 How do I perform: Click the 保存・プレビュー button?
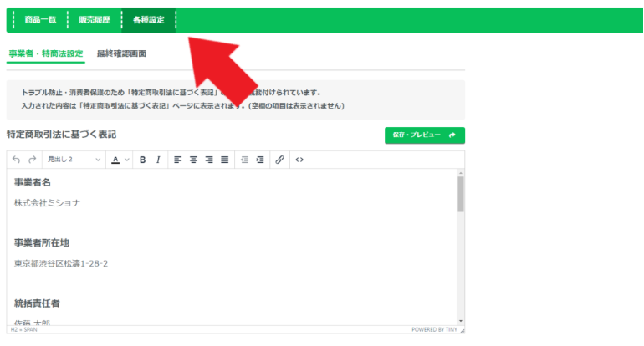pos(425,135)
